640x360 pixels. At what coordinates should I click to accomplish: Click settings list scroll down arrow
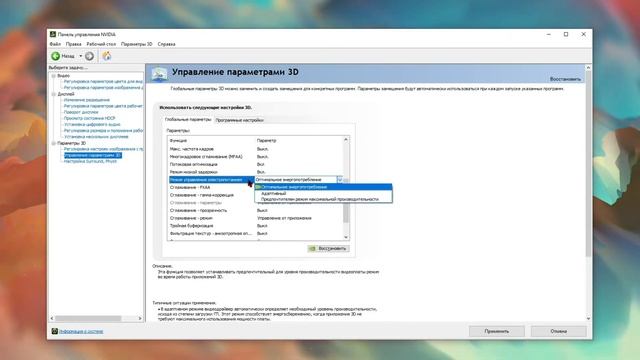click(x=346, y=237)
